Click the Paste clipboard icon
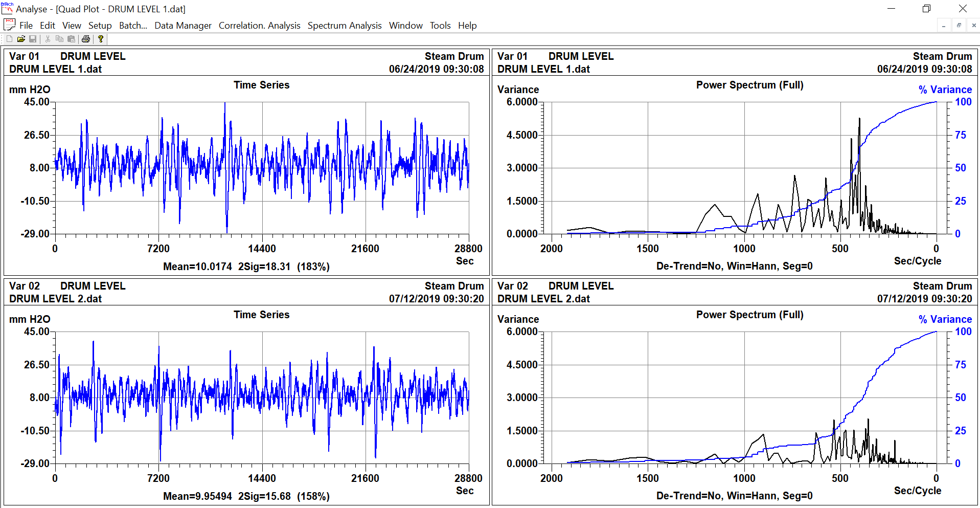This screenshot has height=508, width=980. (71, 39)
